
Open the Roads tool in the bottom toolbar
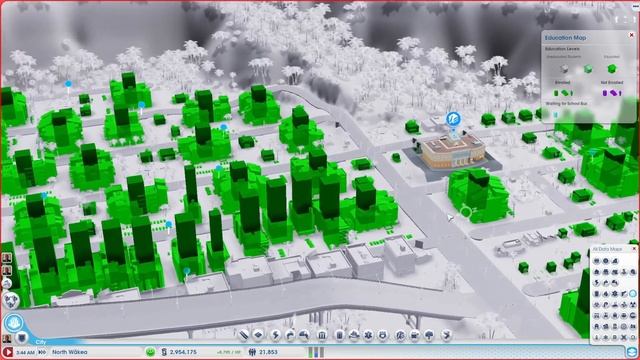point(244,335)
